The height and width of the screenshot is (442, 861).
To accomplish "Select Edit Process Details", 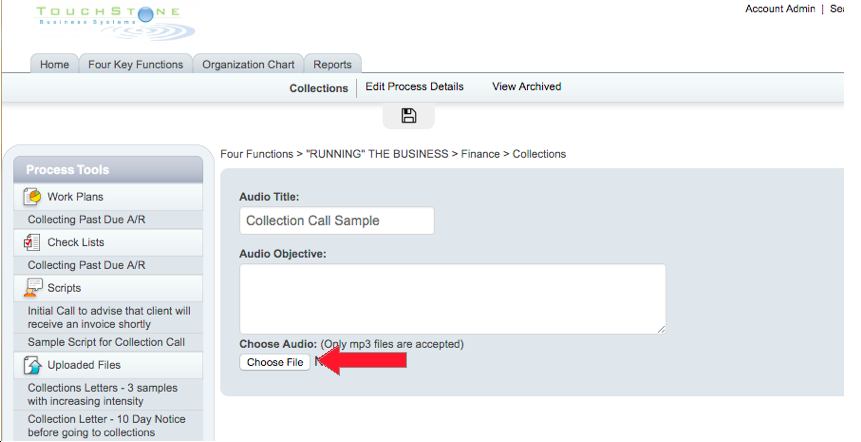I will (x=415, y=87).
